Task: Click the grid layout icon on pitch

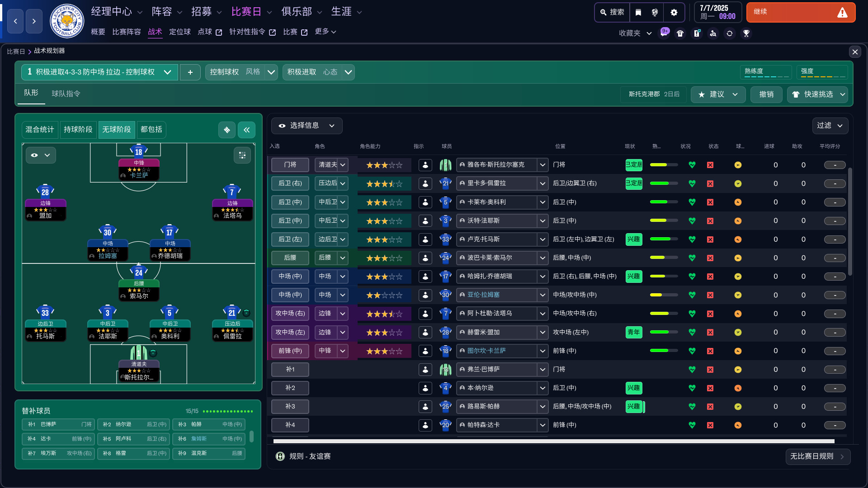Action: (x=242, y=155)
